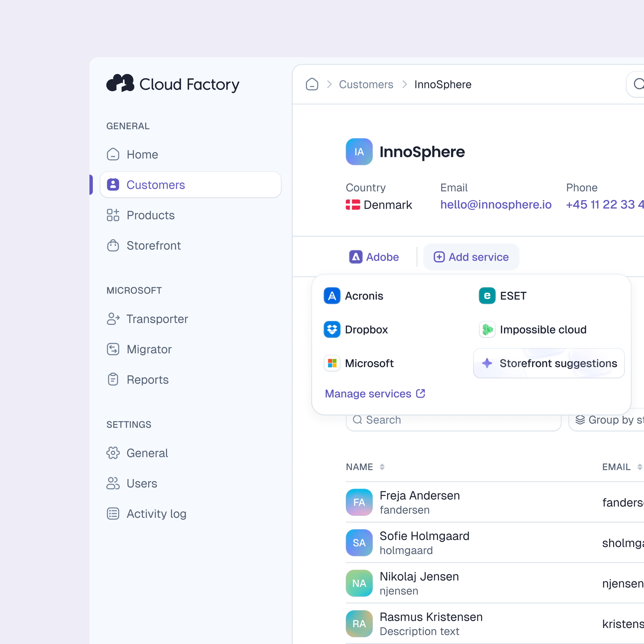Sort by the NAME column
This screenshot has height=644, width=644.
pyautogui.click(x=365, y=467)
